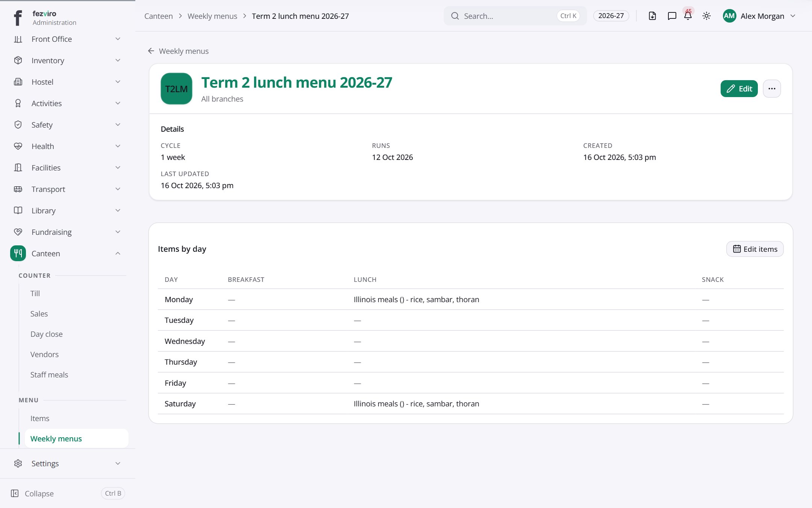
Task: Expand the Transport section chevron
Action: point(118,189)
